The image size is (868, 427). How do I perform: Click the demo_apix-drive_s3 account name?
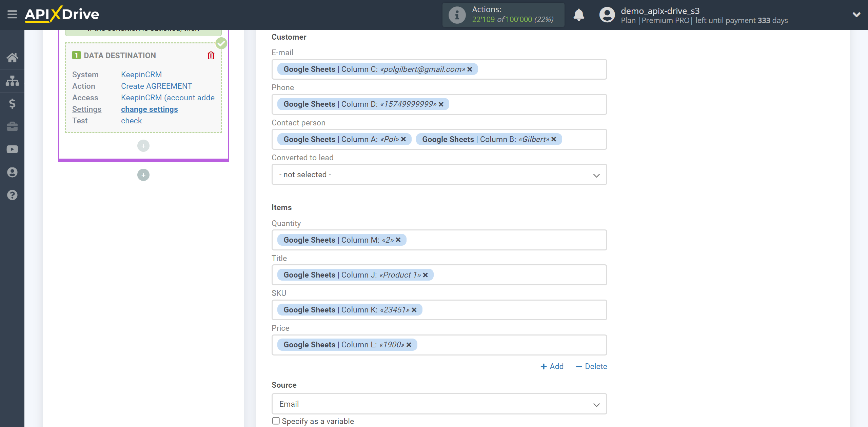[x=660, y=11]
